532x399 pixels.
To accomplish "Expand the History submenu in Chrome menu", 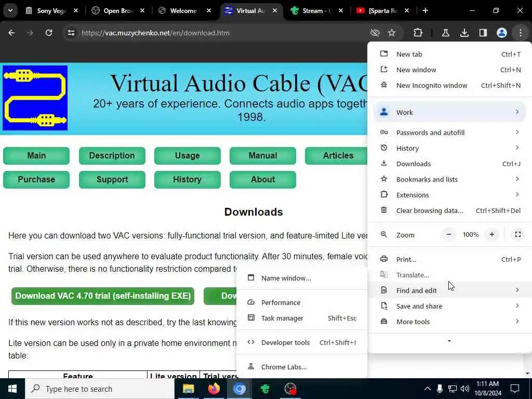I will 449,148.
